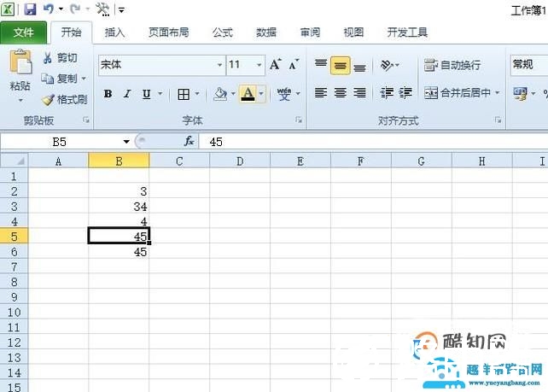The width and height of the screenshot is (548, 392).
Task: Select row 7 header
Action: click(14, 266)
